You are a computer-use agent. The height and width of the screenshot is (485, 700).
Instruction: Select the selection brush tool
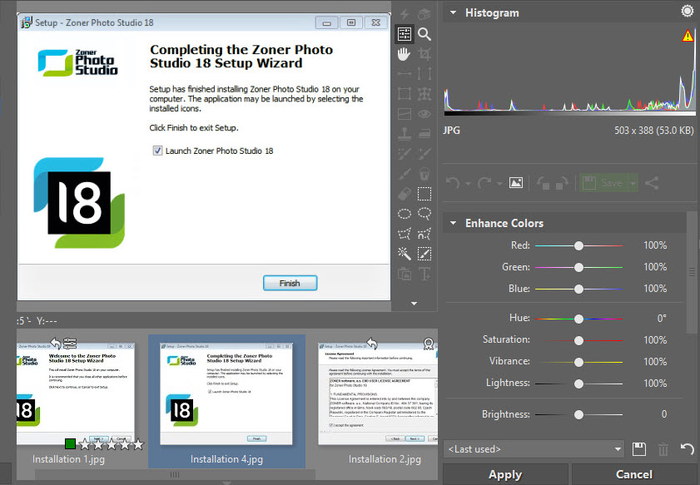[x=424, y=254]
